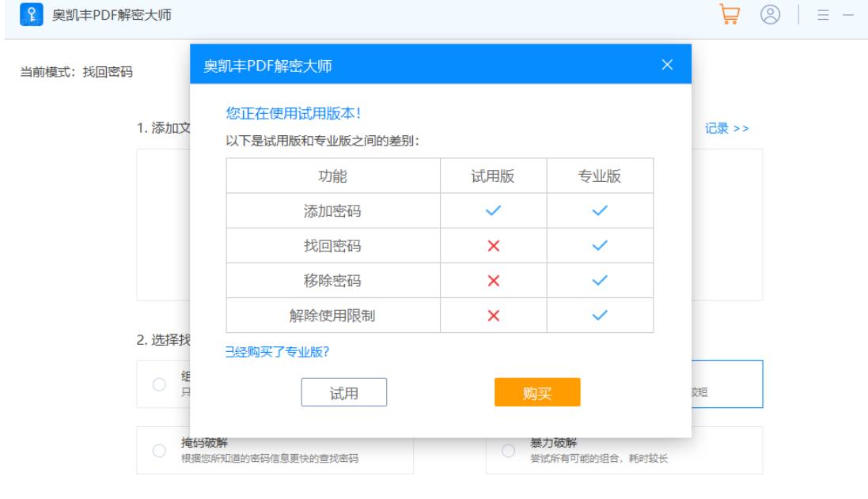Click the 当前模式: 找回密码 label
The width and height of the screenshot is (868, 499).
pos(77,72)
